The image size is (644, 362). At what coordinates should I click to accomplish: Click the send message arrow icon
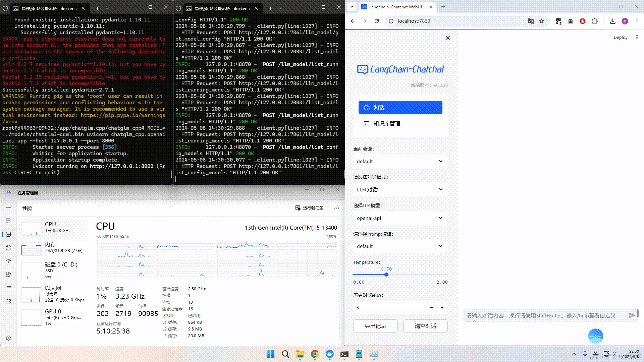pos(632,315)
